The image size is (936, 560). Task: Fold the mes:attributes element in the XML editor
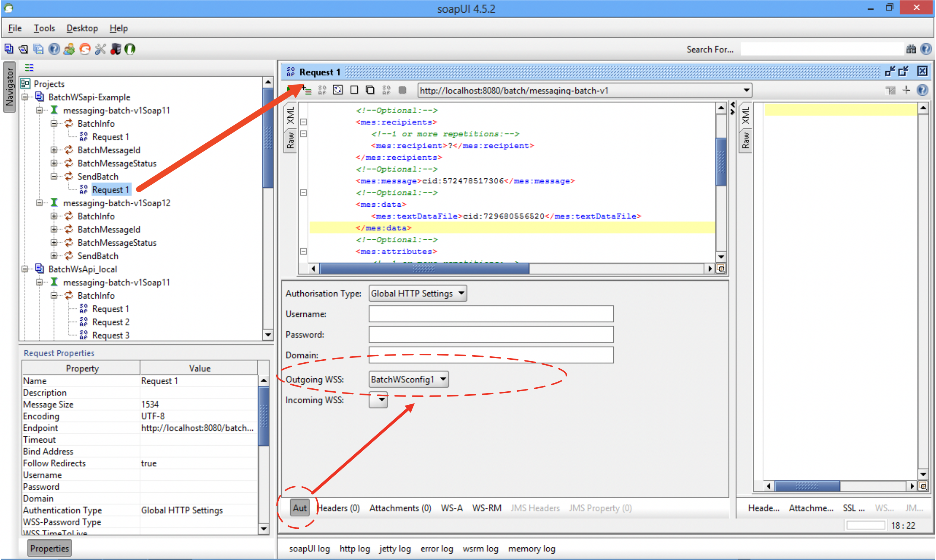click(x=303, y=252)
